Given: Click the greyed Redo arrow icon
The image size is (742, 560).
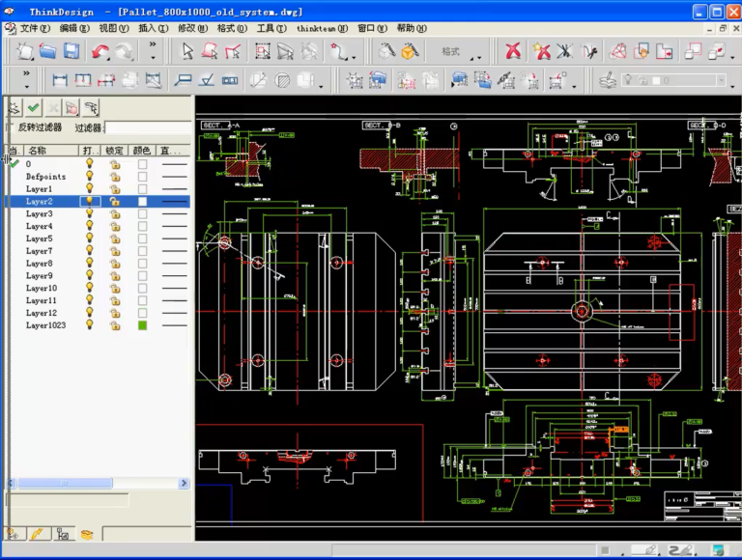Looking at the screenshot, I should (124, 51).
